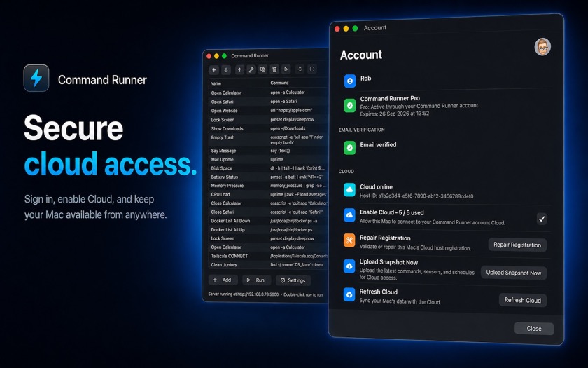Click the blue Refresh Cloud icon

349,295
